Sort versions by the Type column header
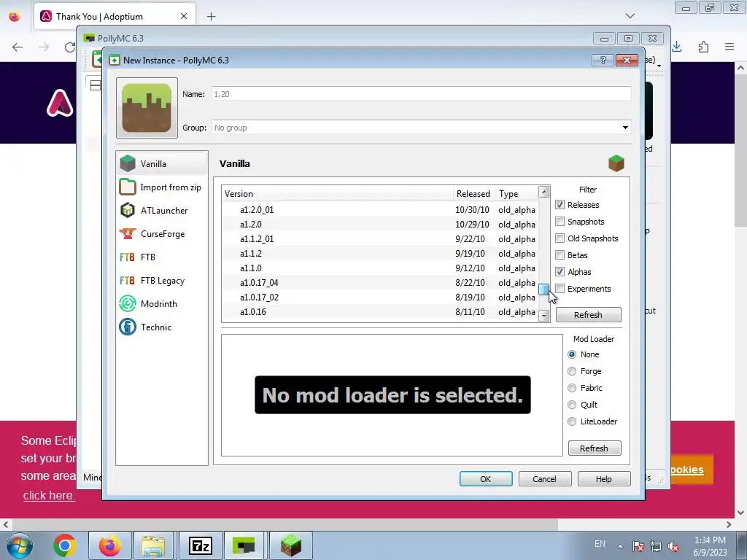 [x=516, y=194]
